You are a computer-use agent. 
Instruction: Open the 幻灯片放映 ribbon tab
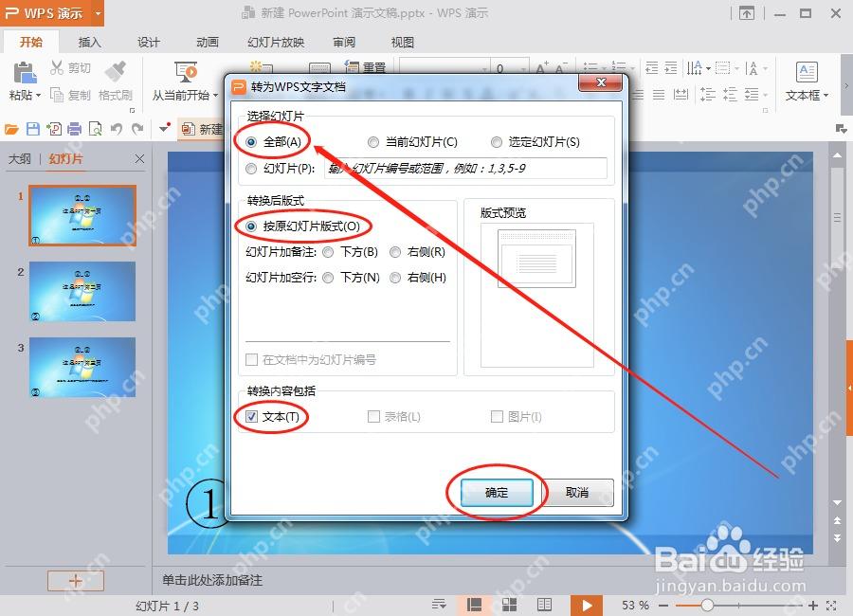click(x=276, y=42)
